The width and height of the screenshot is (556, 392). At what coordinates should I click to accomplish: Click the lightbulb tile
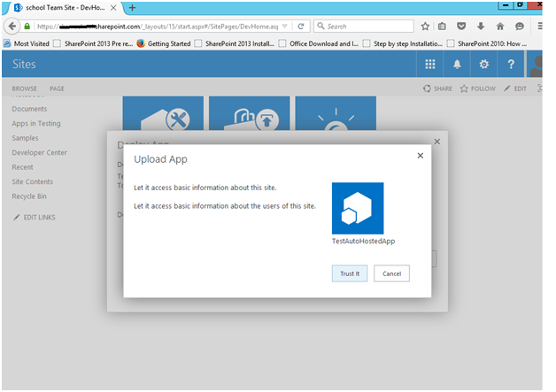click(336, 113)
